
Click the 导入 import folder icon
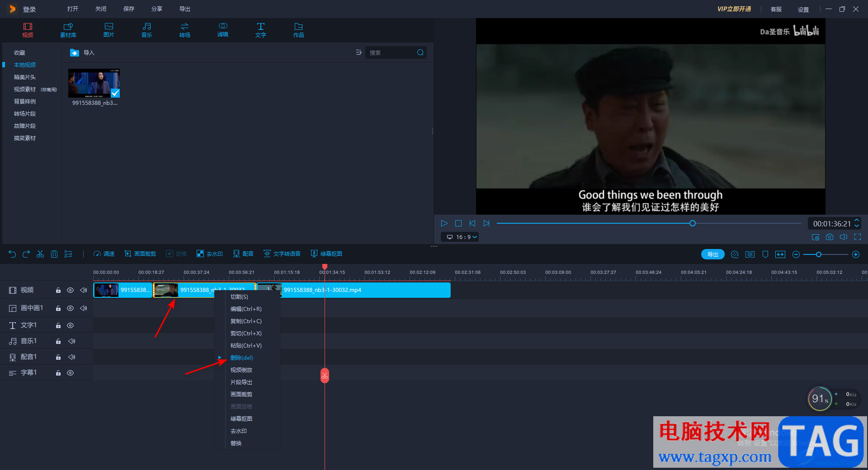(75, 53)
